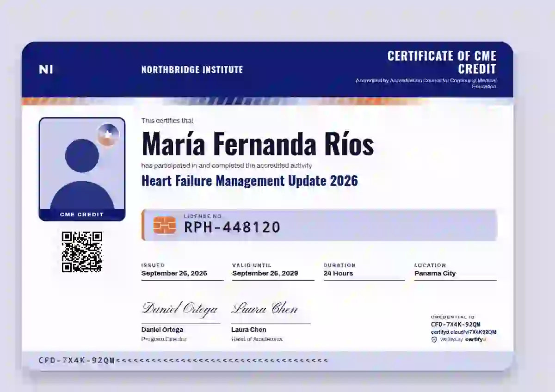This screenshot has height=392, width=555.
Task: Click the orange chip icon beside the license number
Action: tap(164, 225)
